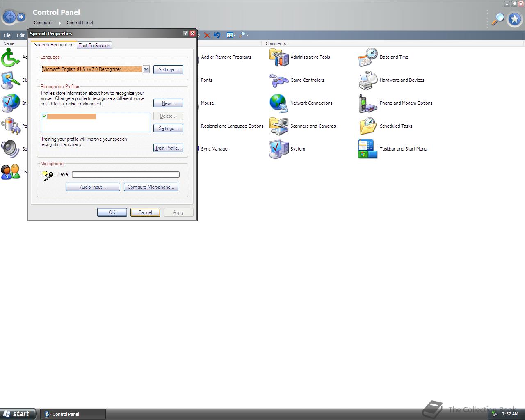This screenshot has width=525, height=420.
Task: Open the Phone and Modem Options icon
Action: coord(368,103)
